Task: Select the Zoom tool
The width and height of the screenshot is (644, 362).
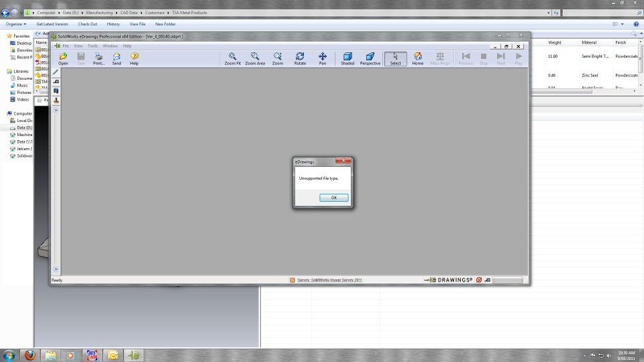Action: (278, 58)
